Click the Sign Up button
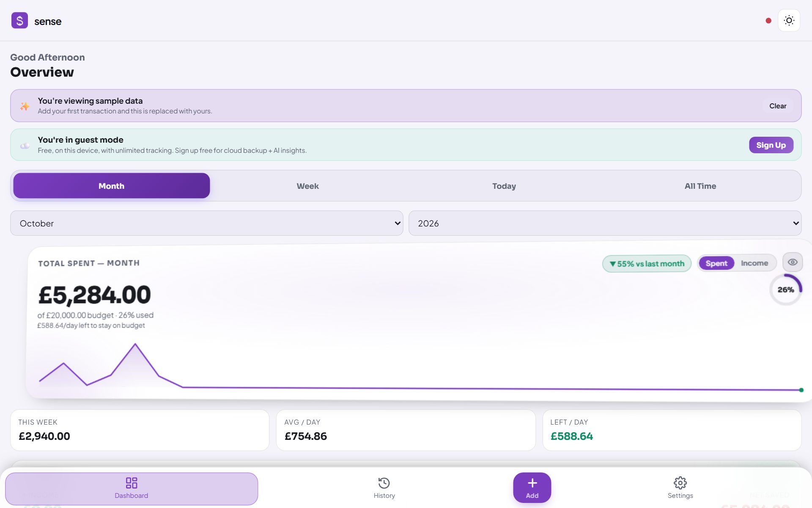 click(771, 145)
